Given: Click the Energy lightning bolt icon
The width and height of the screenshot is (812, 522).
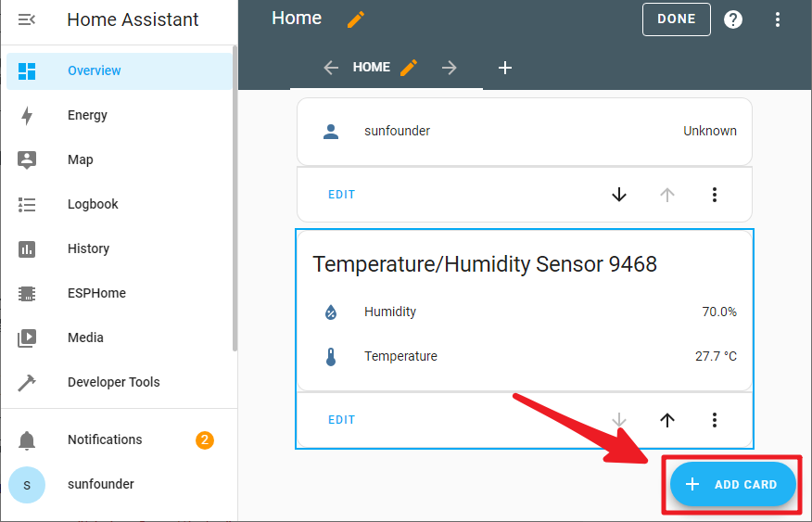Looking at the screenshot, I should 27,116.
